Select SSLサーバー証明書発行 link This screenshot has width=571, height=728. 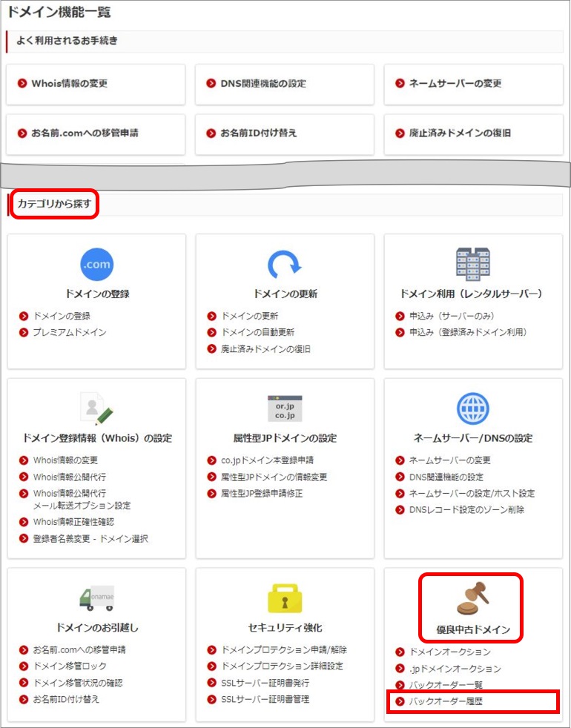[x=265, y=683]
